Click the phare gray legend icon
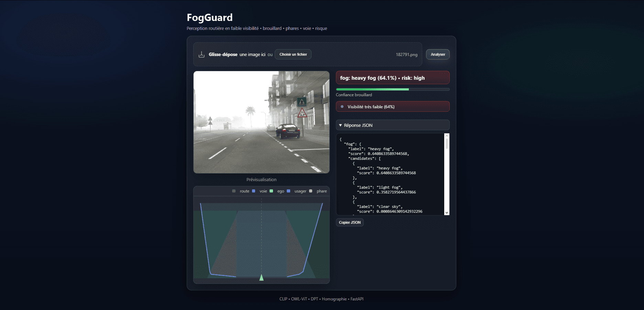Screen dimensions: 644x310 pyautogui.click(x=311, y=191)
